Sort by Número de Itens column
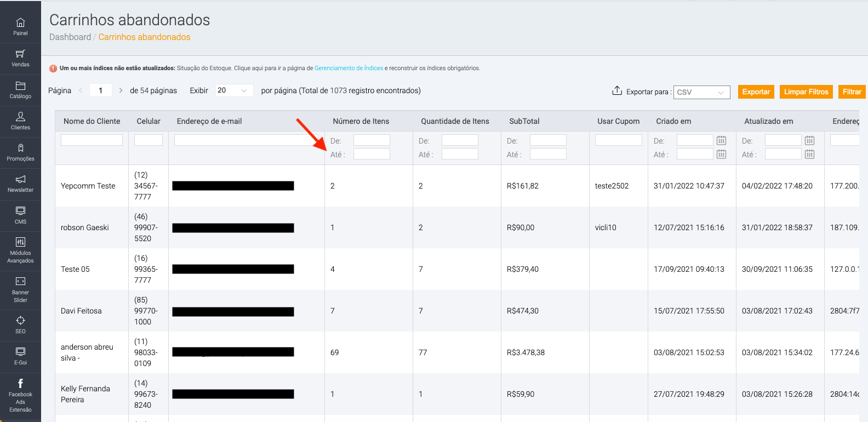868x422 pixels. coord(361,121)
